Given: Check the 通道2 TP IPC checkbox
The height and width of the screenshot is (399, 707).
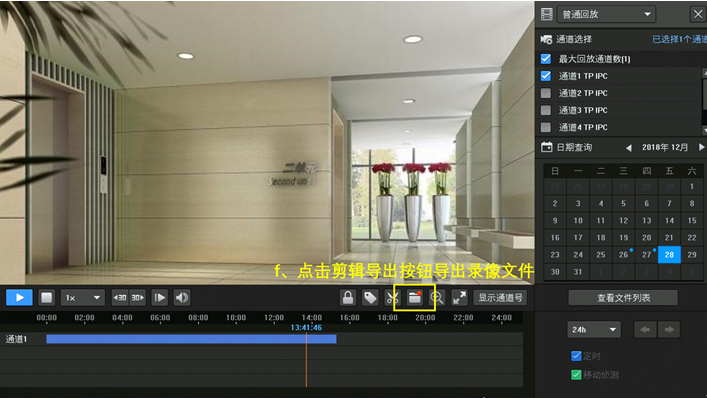Looking at the screenshot, I should click(546, 93).
